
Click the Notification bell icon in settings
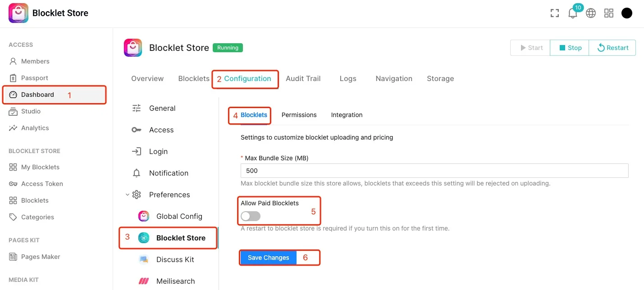pyautogui.click(x=137, y=173)
